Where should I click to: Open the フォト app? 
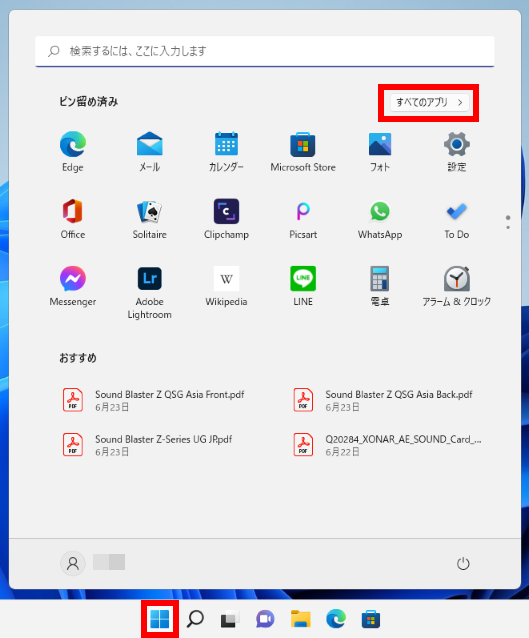(380, 152)
